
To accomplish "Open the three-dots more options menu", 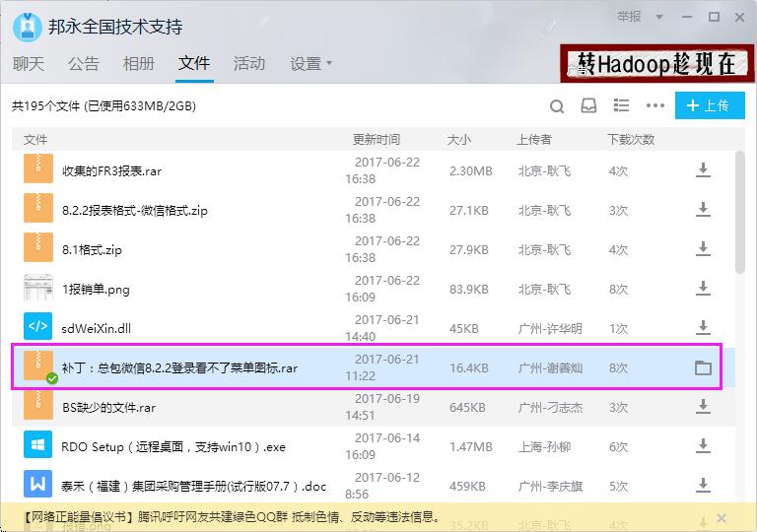I will [x=654, y=106].
